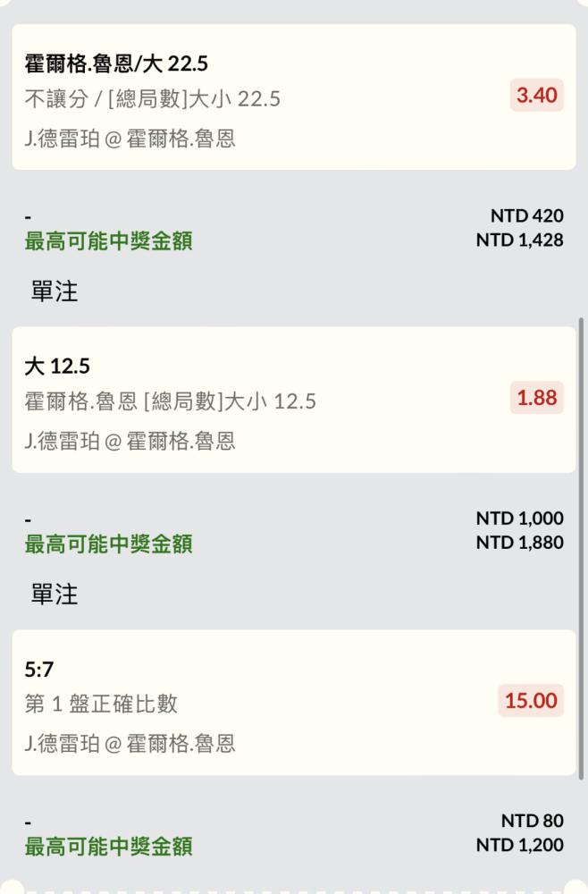Select the second 單注 label

click(55, 595)
